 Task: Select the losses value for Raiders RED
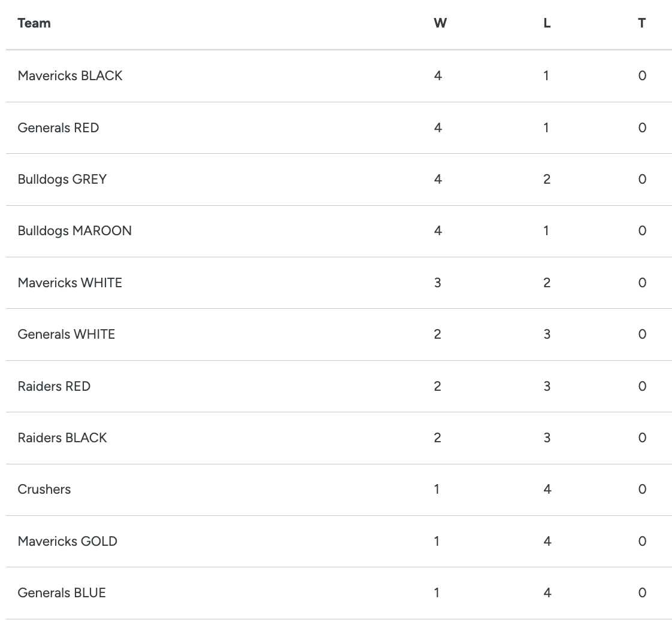click(x=547, y=386)
